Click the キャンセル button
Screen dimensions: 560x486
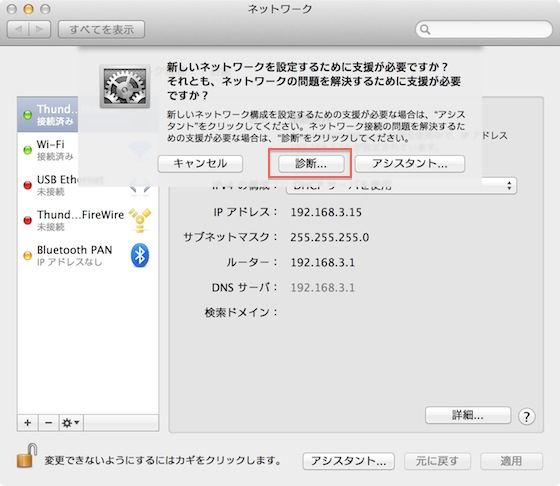point(200,164)
